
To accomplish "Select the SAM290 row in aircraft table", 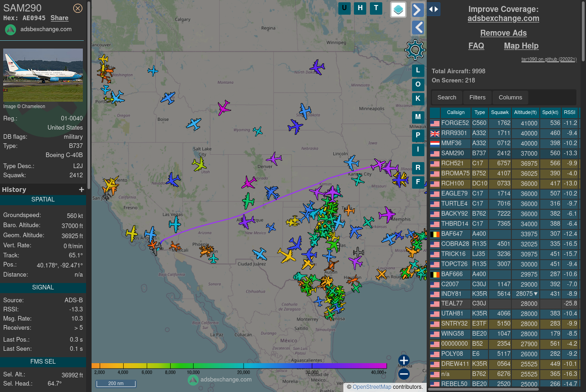I will coord(505,153).
